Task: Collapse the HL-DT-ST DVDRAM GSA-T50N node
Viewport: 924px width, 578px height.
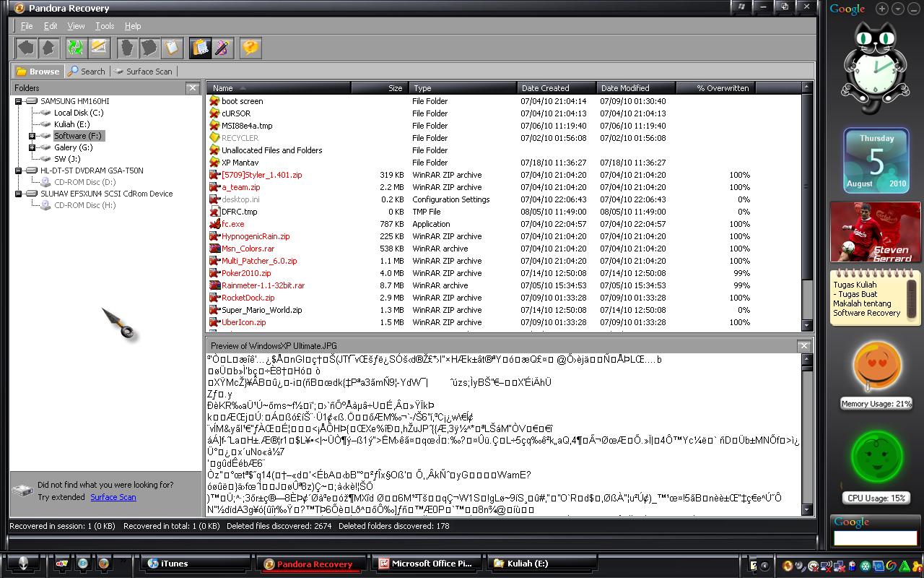Action: pyautogui.click(x=18, y=171)
